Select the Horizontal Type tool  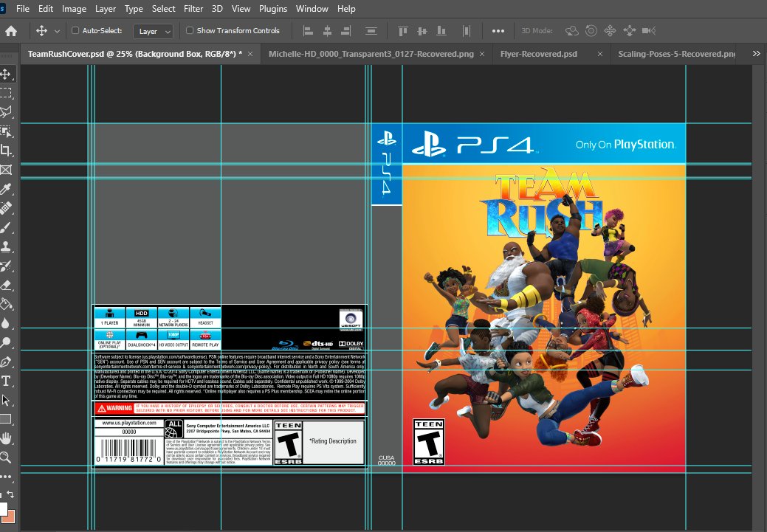tap(6, 381)
